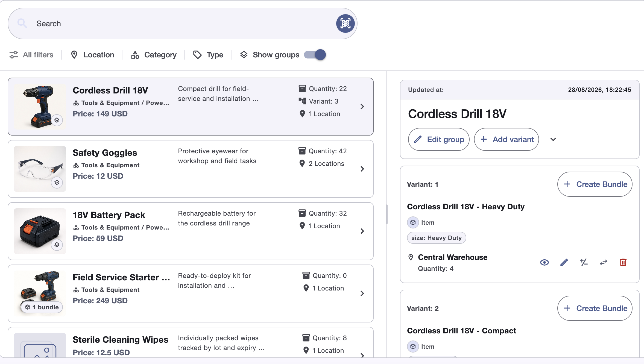Create Bundle for Variant 1
The height and width of the screenshot is (364, 644).
point(595,184)
